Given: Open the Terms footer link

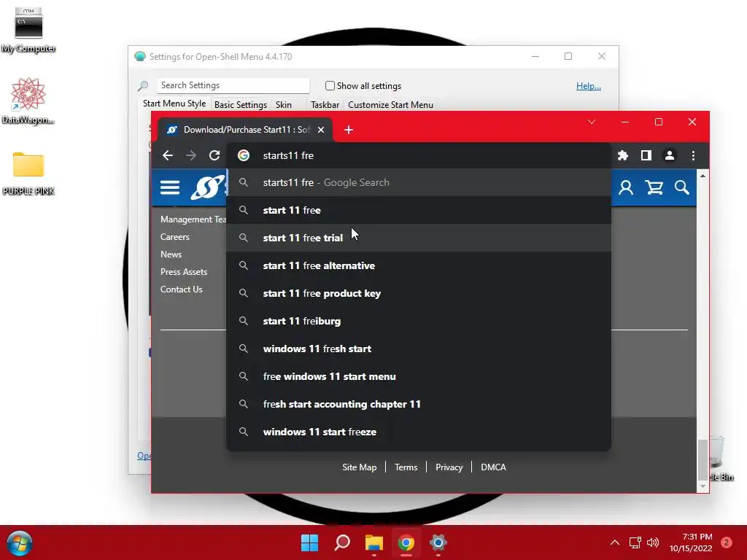Looking at the screenshot, I should (406, 467).
